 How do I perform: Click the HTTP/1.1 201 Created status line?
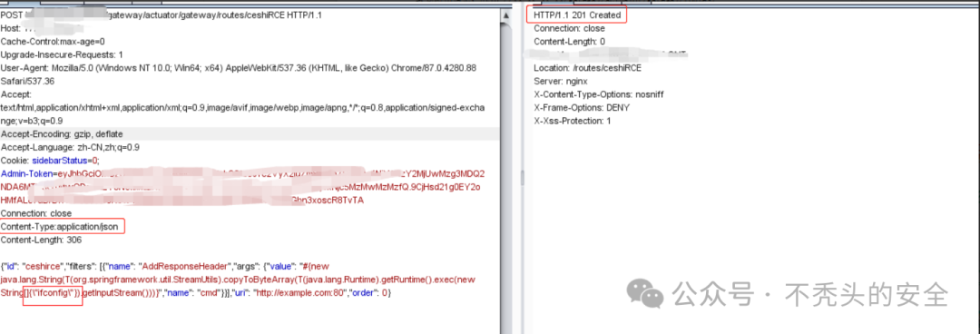[577, 15]
